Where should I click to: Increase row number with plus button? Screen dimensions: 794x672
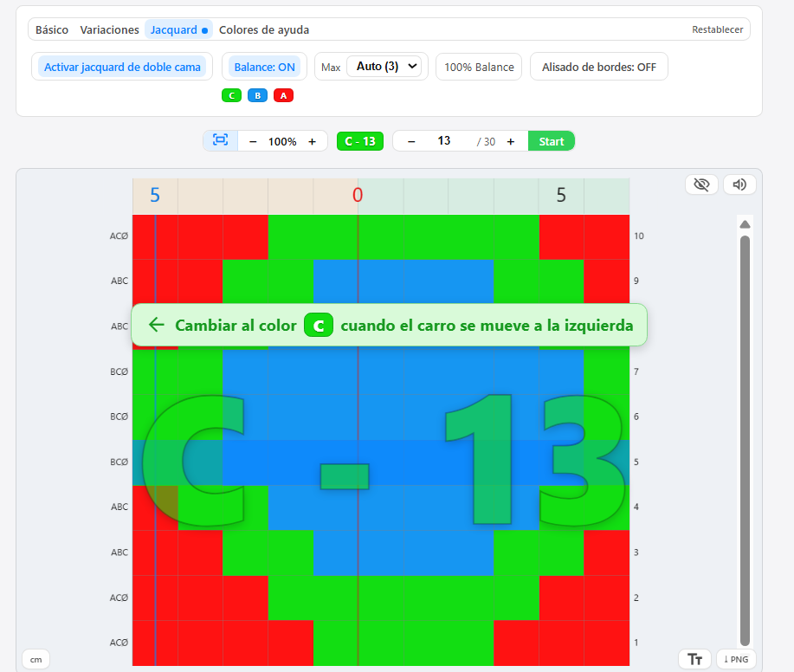coord(511,141)
